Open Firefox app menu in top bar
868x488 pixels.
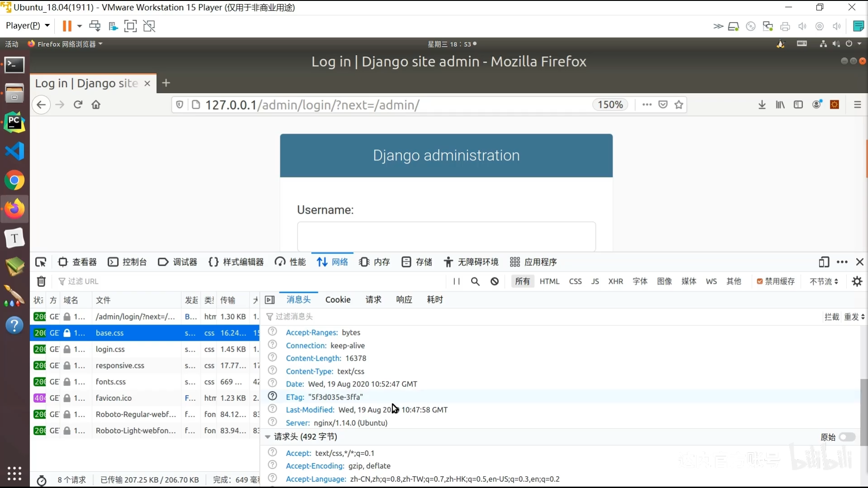click(66, 44)
